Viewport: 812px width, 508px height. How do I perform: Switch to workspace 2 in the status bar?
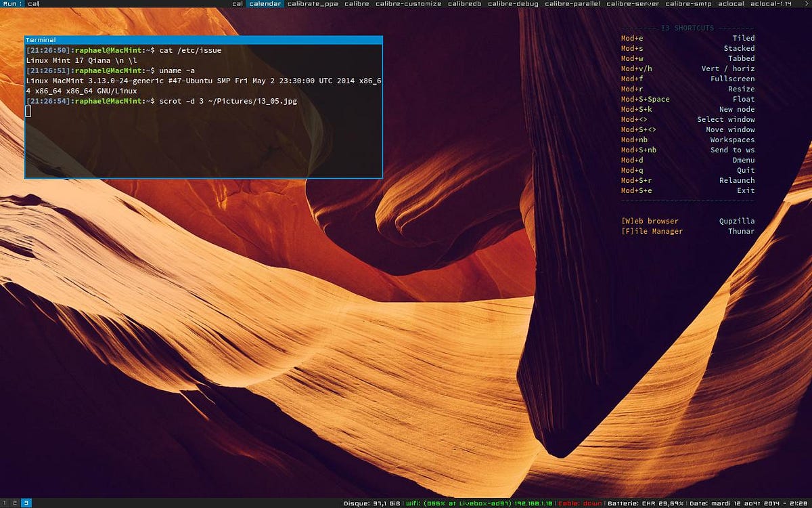tap(14, 503)
